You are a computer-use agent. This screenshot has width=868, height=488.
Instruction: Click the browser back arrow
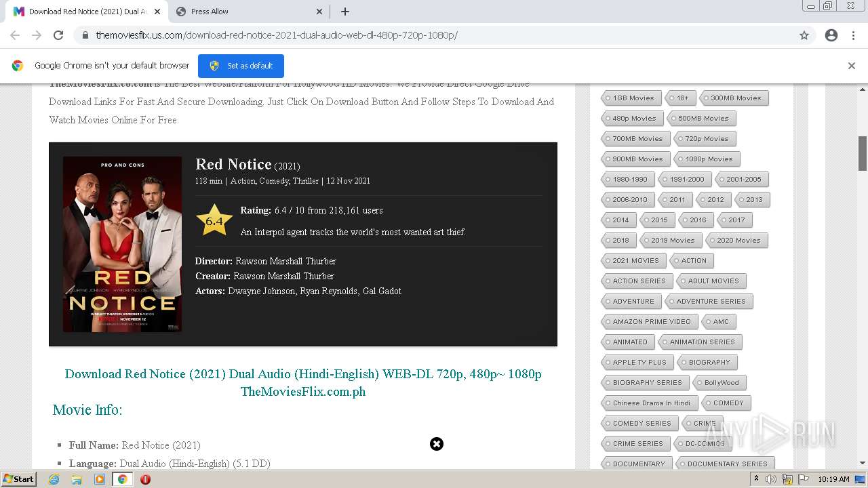[x=15, y=35]
